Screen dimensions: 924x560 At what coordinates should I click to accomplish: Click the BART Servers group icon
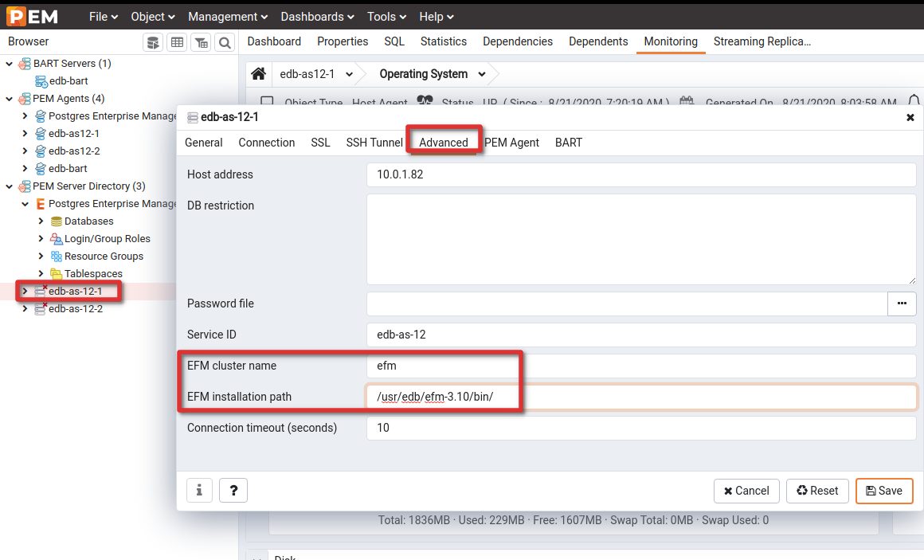tap(25, 64)
